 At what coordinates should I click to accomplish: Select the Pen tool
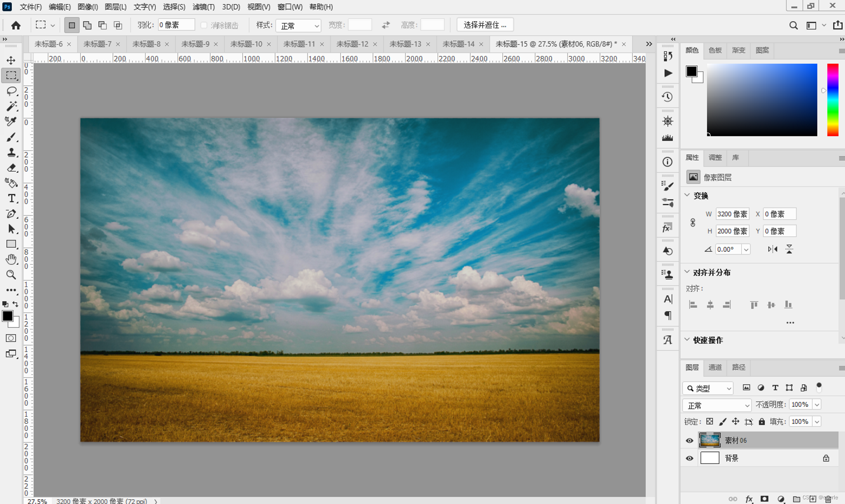click(11, 214)
